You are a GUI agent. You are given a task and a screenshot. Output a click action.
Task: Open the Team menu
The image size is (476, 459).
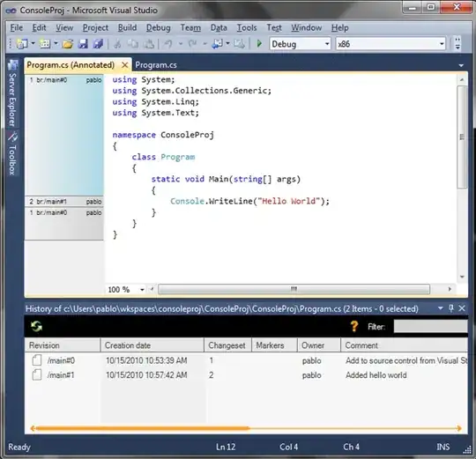tap(190, 27)
